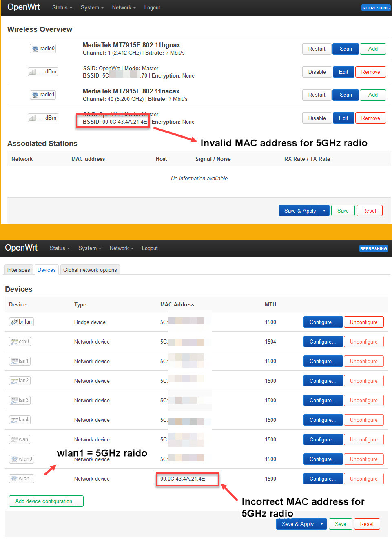Unconfigure the wlan1 device
Screen dimensions: 392x539
(x=364, y=479)
